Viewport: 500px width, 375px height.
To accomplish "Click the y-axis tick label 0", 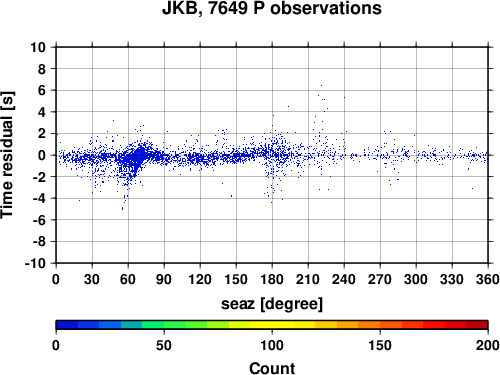I will point(42,155).
